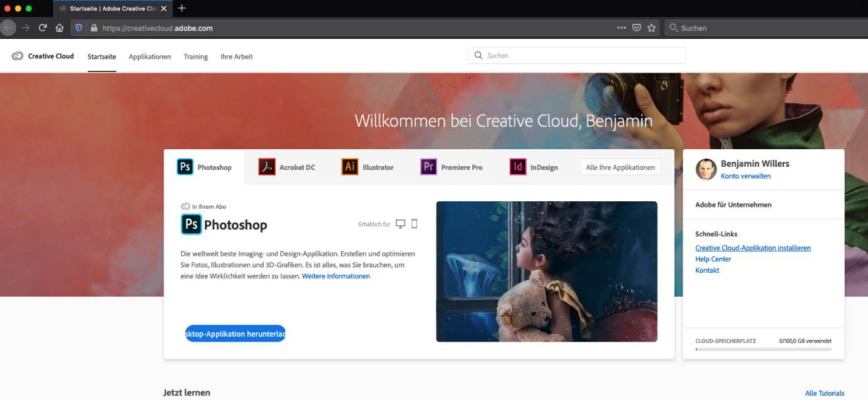Open the page actions three-dot menu
868x400 pixels.
pyautogui.click(x=621, y=28)
